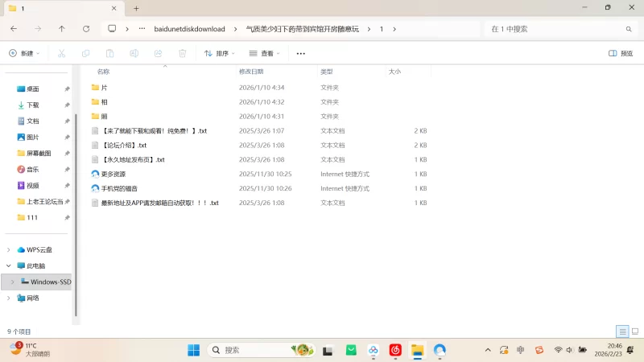Add a new File Explorer tab
This screenshot has height=362, width=644.
(x=136, y=8)
